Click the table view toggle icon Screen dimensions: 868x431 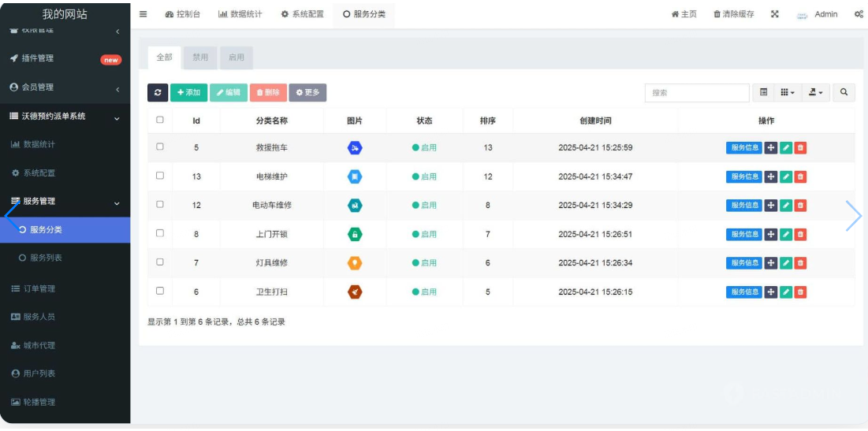pyautogui.click(x=763, y=93)
